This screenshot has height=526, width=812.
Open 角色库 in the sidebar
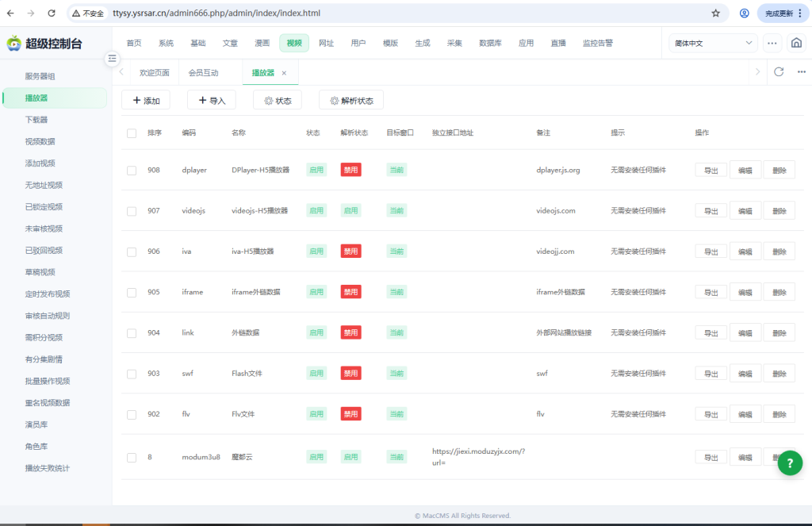click(x=36, y=446)
